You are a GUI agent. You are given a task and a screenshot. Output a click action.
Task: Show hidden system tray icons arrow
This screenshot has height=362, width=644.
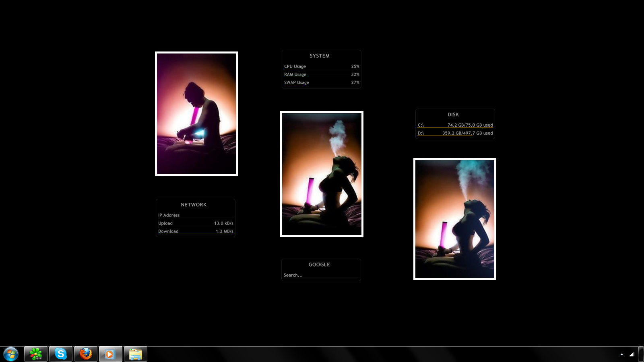(x=621, y=354)
